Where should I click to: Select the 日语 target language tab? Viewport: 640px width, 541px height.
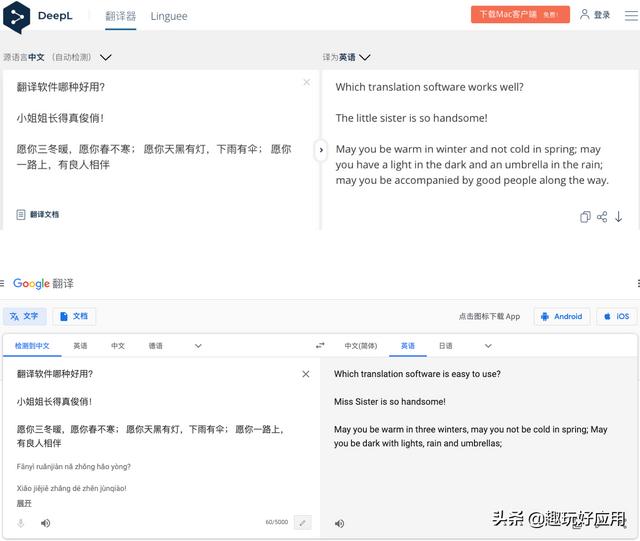pyautogui.click(x=446, y=346)
